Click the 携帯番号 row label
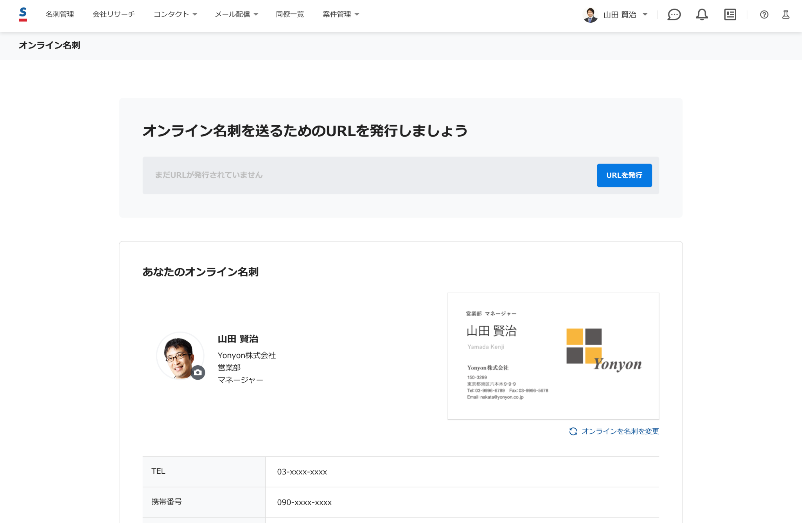The width and height of the screenshot is (812, 523). point(167,502)
